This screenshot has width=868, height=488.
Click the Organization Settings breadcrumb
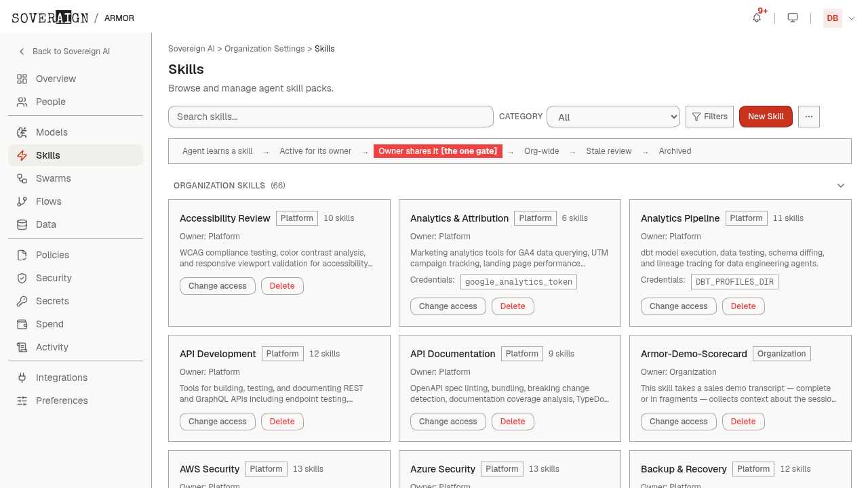[264, 49]
